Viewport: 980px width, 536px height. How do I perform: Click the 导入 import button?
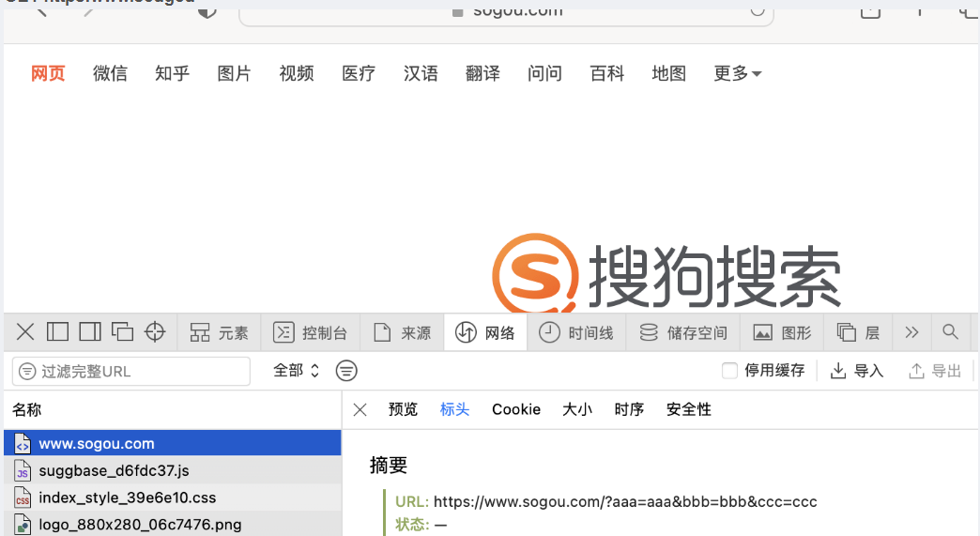(857, 371)
